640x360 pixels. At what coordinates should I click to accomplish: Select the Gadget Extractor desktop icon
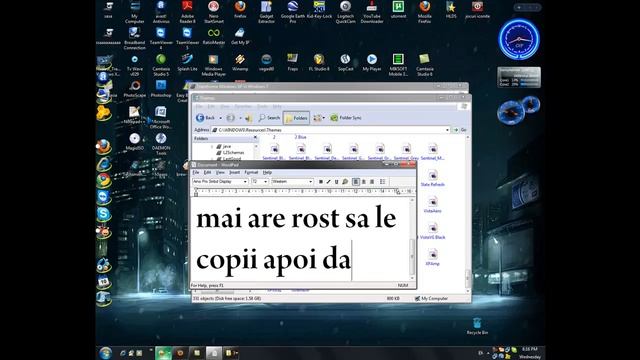(x=266, y=11)
